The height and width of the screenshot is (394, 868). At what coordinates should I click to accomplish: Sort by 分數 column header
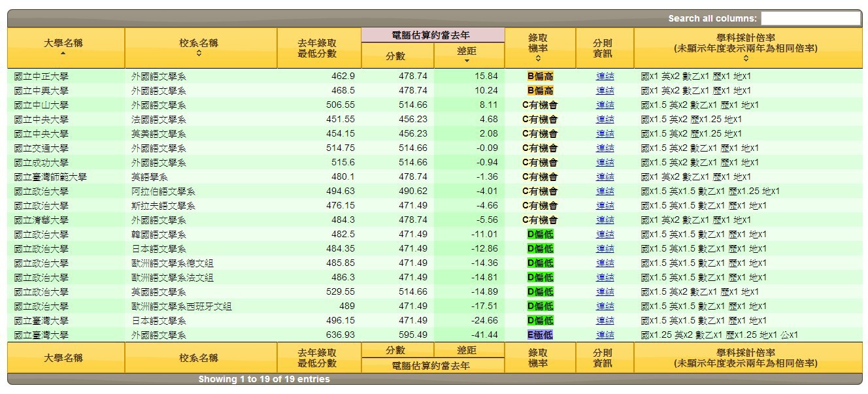click(x=397, y=56)
